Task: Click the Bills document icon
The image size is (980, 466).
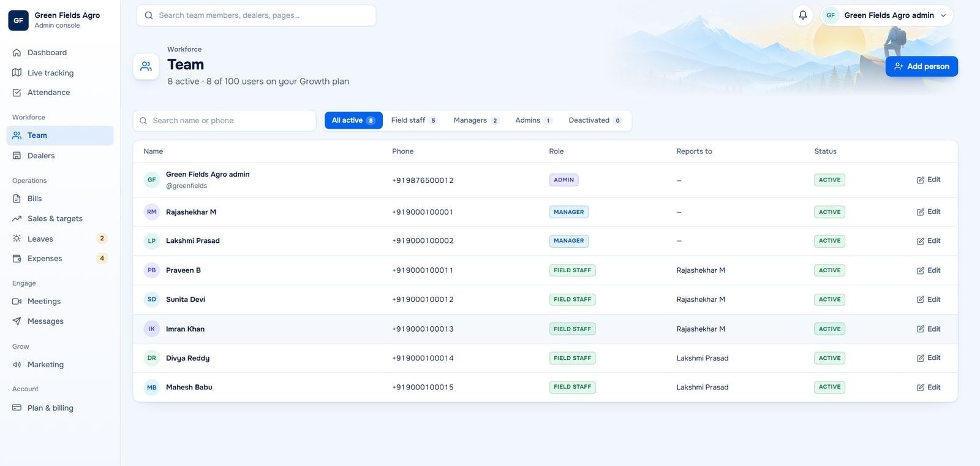Action: (x=17, y=199)
